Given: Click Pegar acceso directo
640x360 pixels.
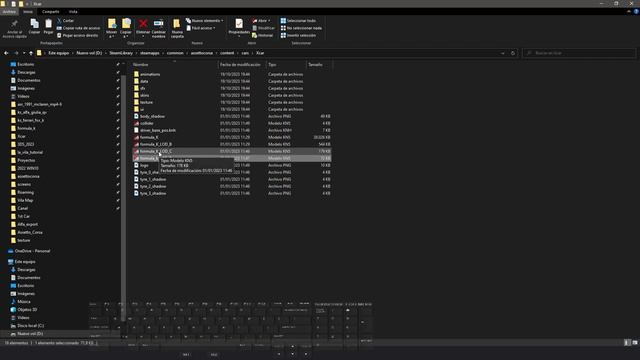Looking at the screenshot, I should coord(78,36).
